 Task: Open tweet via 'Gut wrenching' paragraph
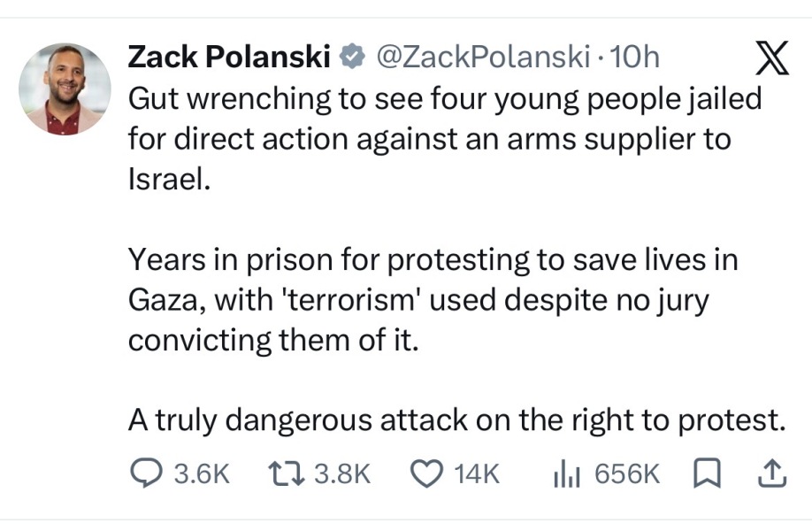pyautogui.click(x=445, y=139)
